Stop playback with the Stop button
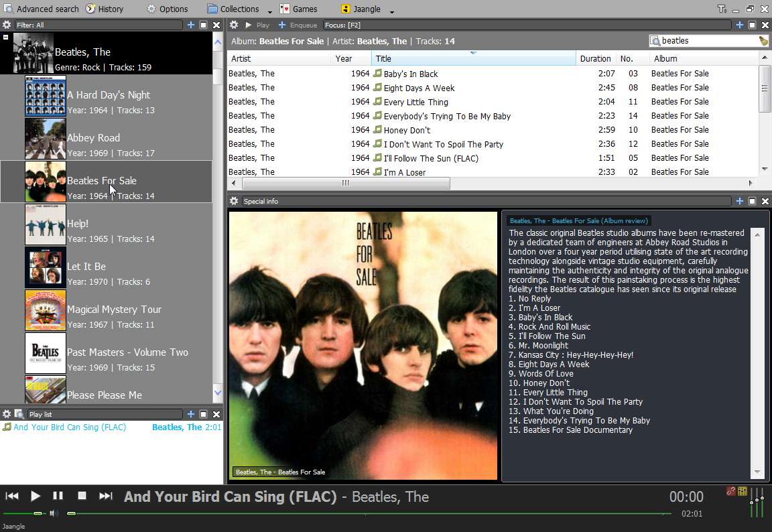772x532 pixels. click(x=82, y=496)
